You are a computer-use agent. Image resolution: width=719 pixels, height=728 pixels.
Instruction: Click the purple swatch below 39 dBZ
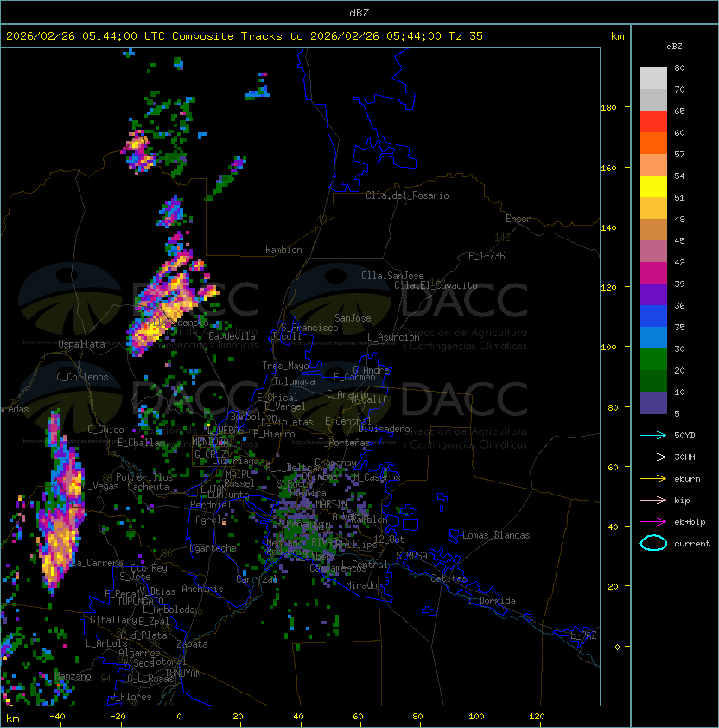pos(653,294)
